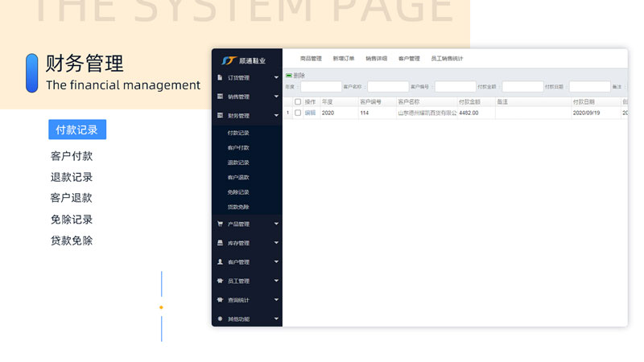
Task: Click the 顺通鞋业 logo icon
Action: (x=229, y=60)
